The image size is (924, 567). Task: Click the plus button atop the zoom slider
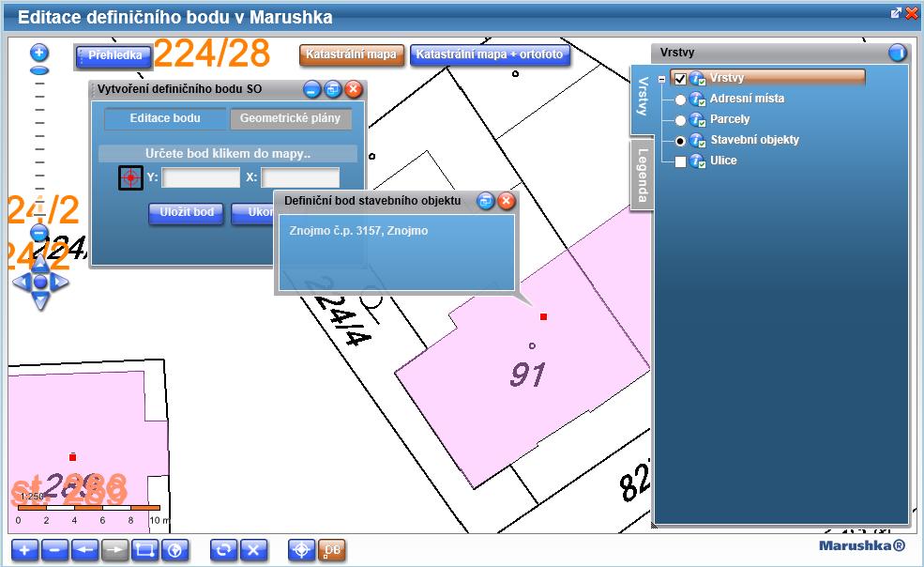[x=39, y=53]
